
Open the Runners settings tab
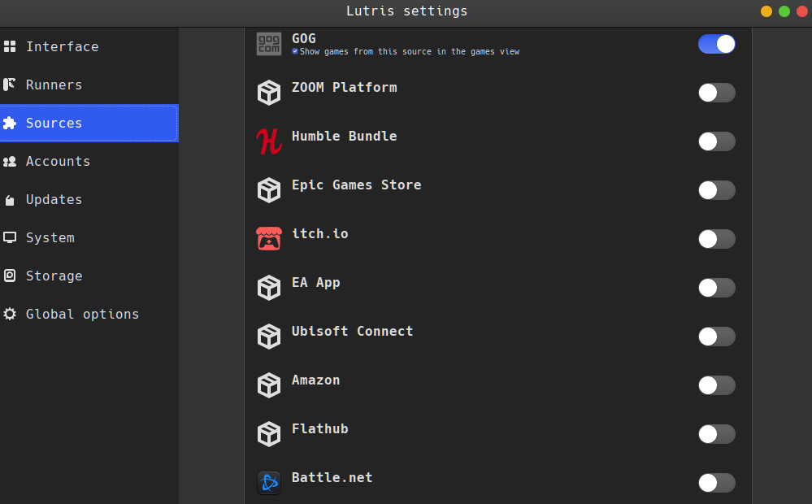pyautogui.click(x=89, y=85)
